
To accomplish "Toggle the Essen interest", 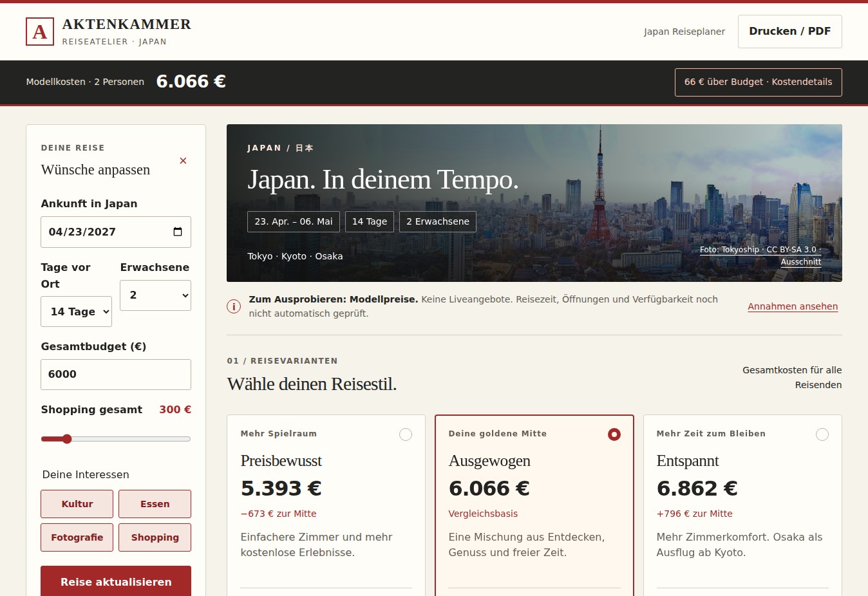I will [x=155, y=504].
